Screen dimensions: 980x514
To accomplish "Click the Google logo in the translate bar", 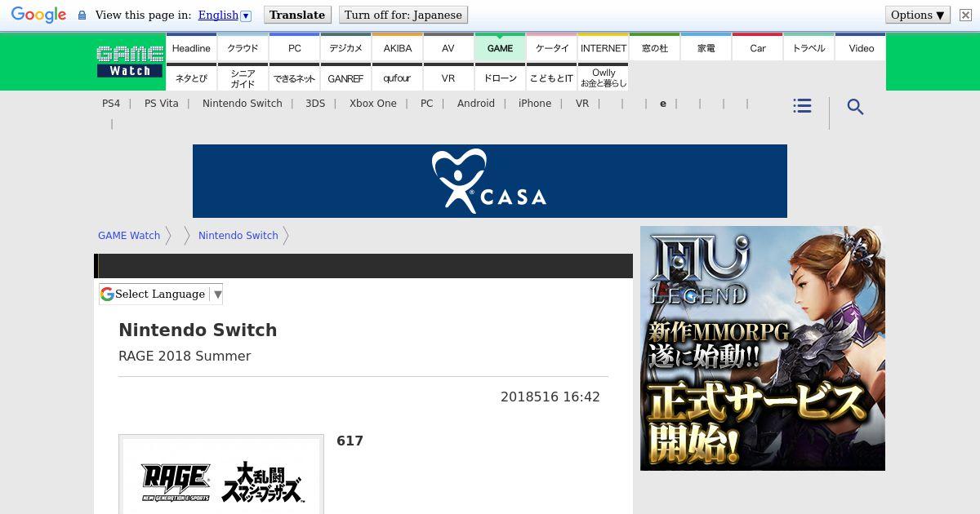I will pyautogui.click(x=38, y=15).
